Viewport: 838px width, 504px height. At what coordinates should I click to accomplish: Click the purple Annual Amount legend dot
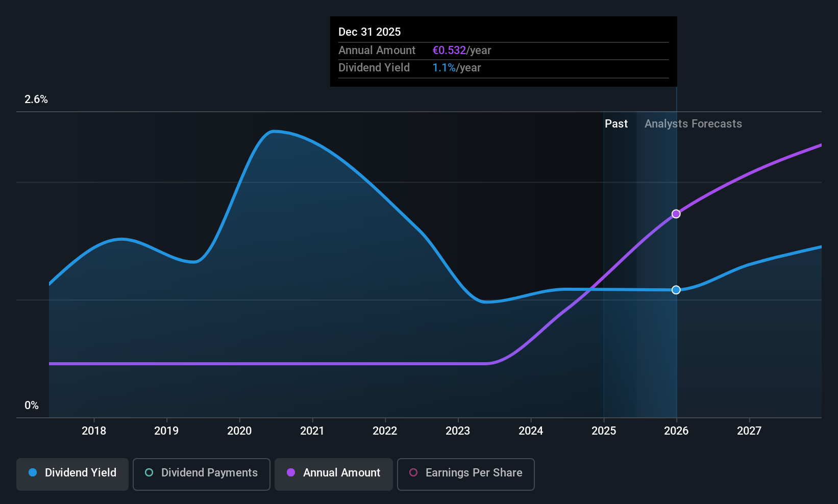(x=291, y=472)
